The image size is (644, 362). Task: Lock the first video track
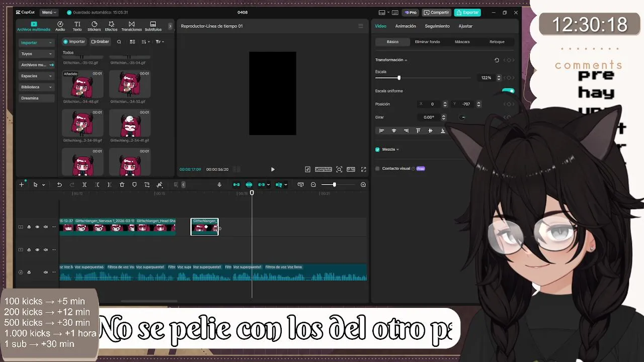click(x=29, y=227)
